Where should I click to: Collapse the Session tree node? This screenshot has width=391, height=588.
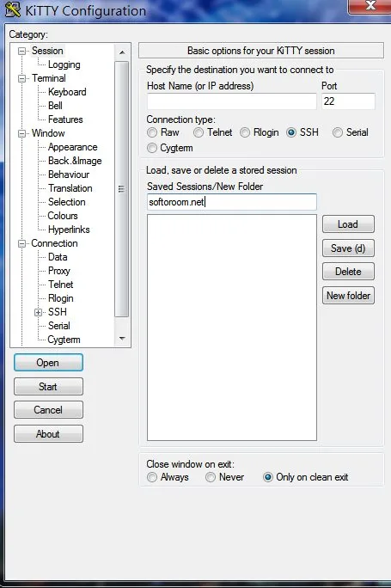pos(22,51)
